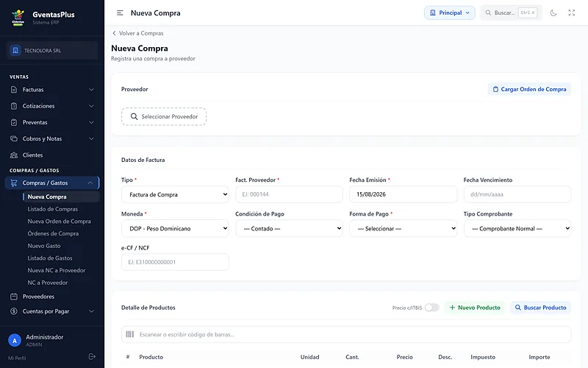Click the Proveedores icon in sidebar
588x368 pixels.
pos(14,297)
